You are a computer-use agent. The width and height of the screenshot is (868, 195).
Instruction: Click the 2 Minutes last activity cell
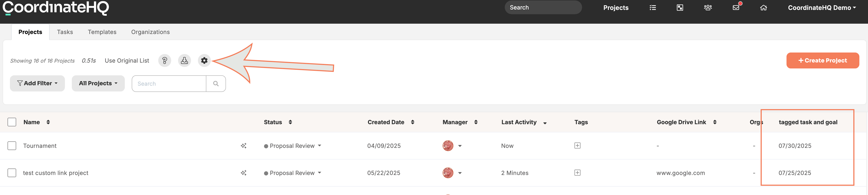click(515, 173)
